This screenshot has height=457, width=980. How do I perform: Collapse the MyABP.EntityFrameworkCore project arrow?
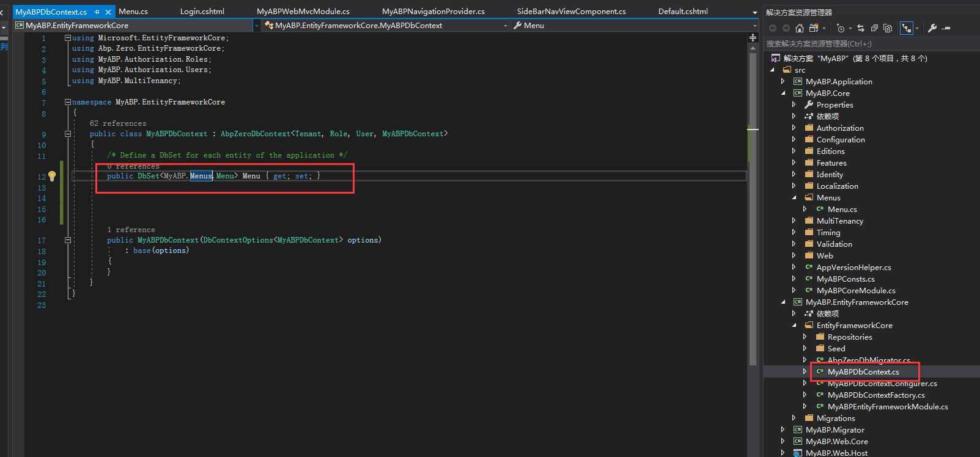783,302
